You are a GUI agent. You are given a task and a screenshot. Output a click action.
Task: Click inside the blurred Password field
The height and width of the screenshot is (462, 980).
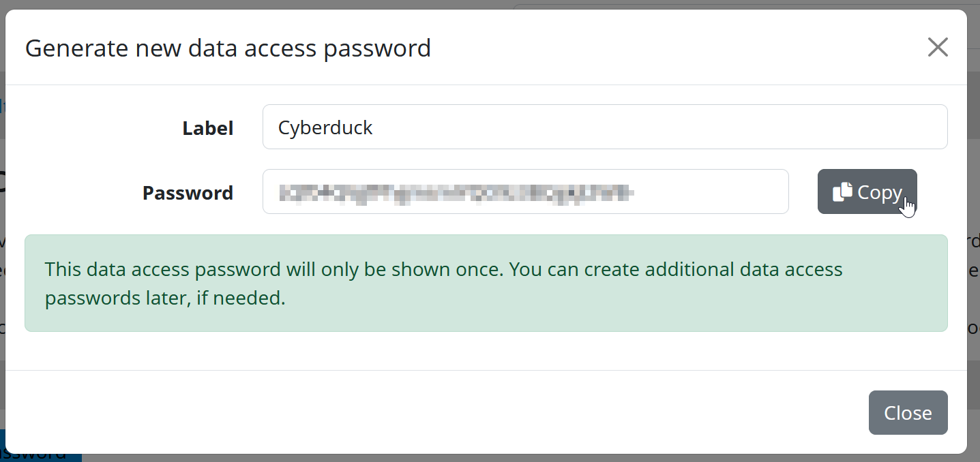[525, 192]
